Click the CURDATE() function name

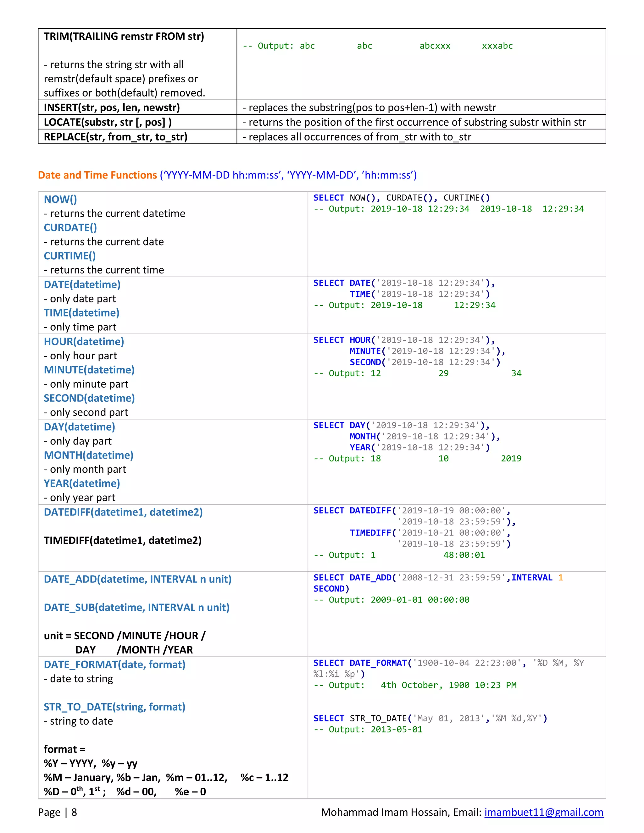tap(70, 227)
